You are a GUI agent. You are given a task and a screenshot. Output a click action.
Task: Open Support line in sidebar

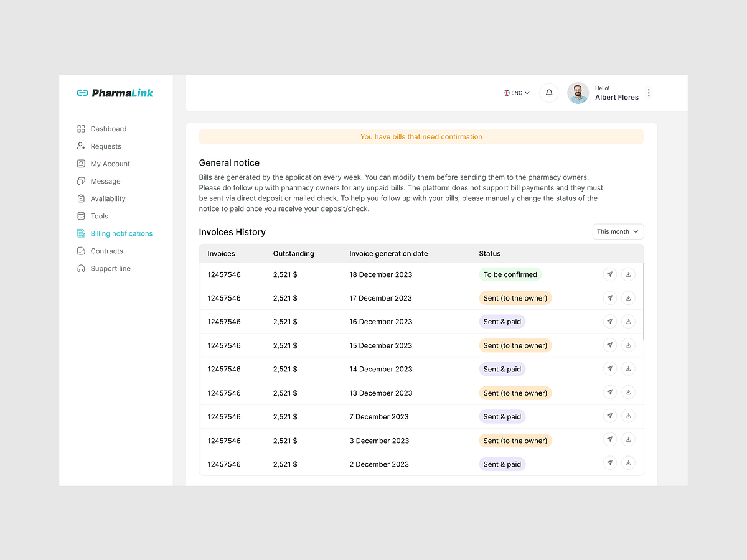coord(103,268)
